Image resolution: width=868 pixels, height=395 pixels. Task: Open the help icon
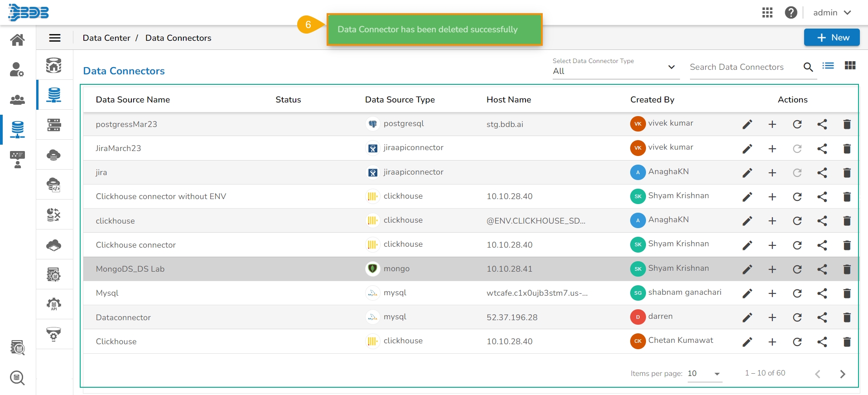[x=791, y=13]
